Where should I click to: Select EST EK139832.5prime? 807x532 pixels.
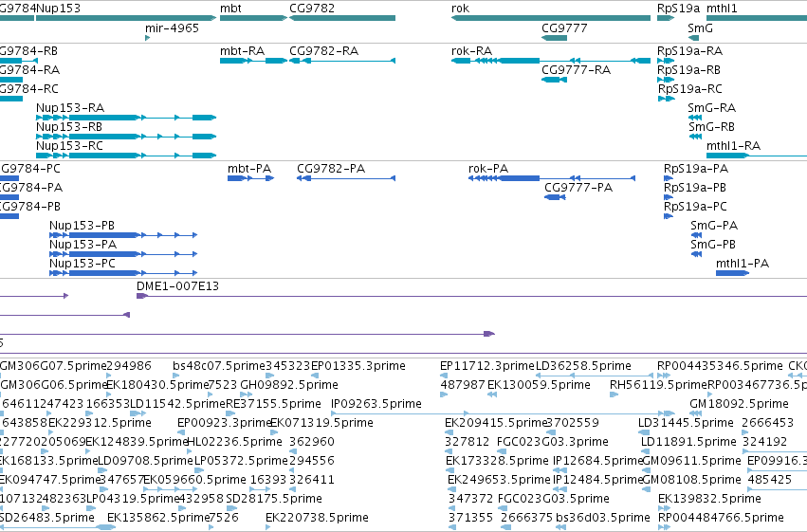(x=709, y=499)
